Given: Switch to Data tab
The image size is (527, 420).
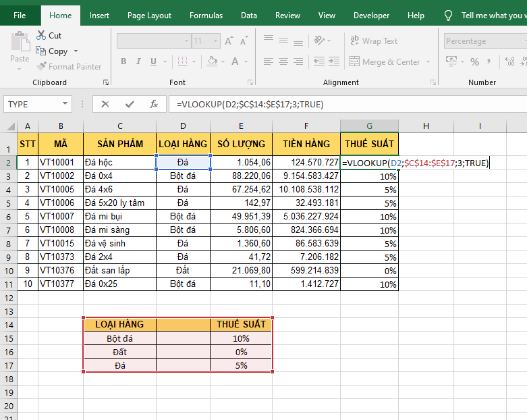Looking at the screenshot, I should click(249, 16).
